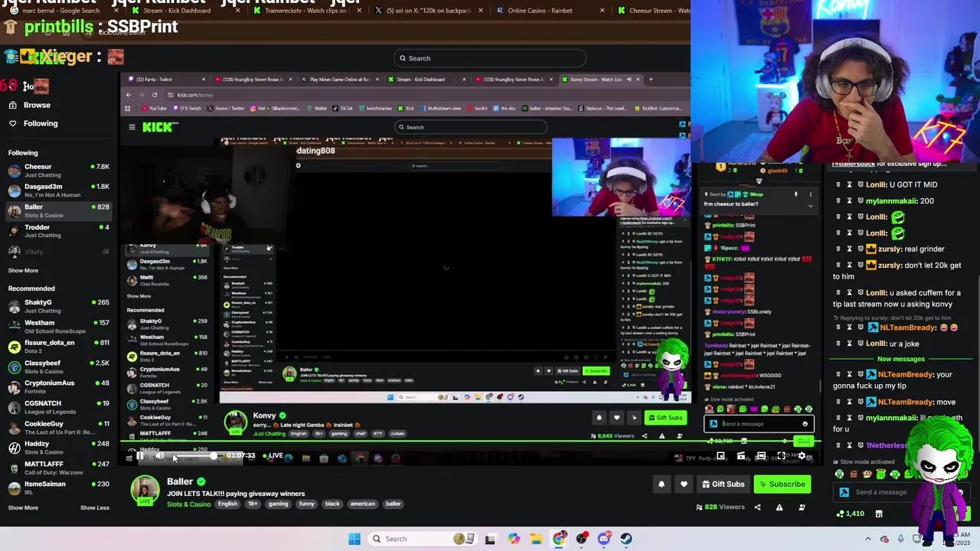Show hidden system tray icons chevron
This screenshot has width=980, height=551.
coord(867,539)
